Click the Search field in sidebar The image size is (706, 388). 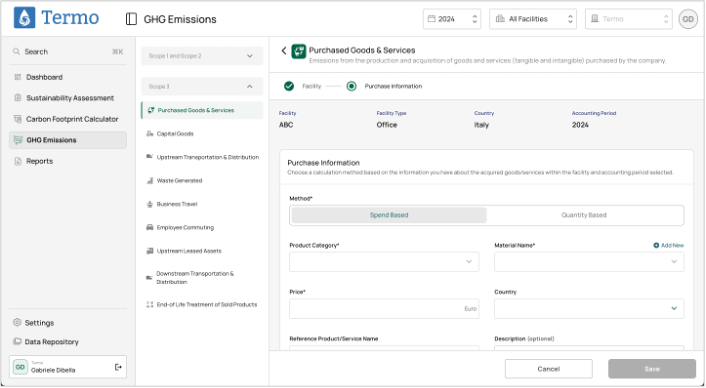68,52
